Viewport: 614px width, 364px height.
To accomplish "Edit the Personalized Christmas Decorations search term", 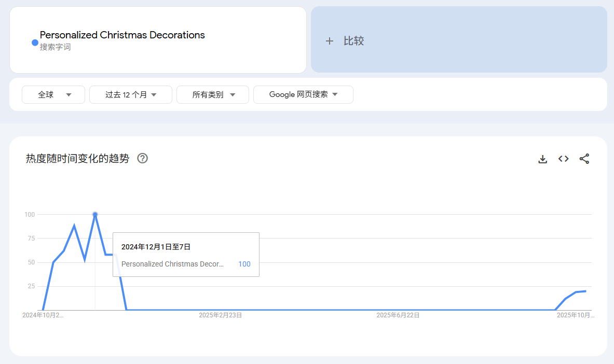I will point(122,35).
